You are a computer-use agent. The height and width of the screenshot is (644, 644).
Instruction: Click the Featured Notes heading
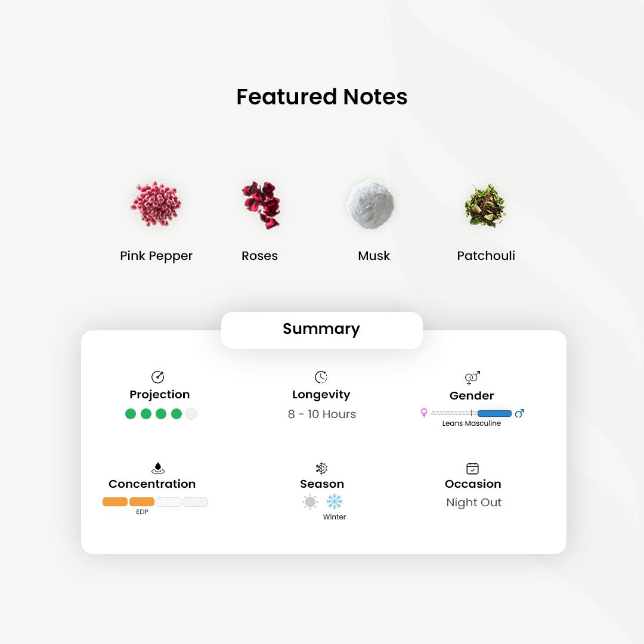tap(322, 97)
